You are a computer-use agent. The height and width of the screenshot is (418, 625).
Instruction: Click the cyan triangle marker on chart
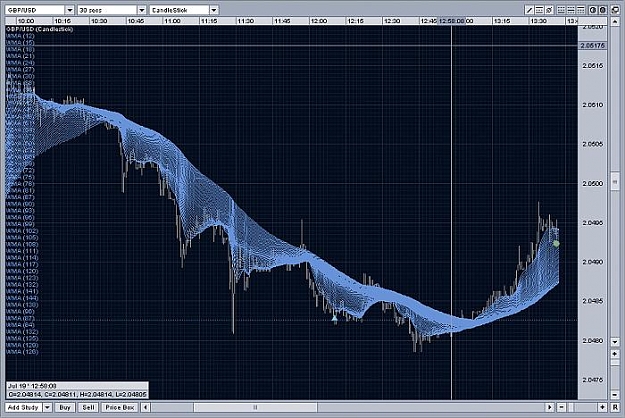click(334, 318)
